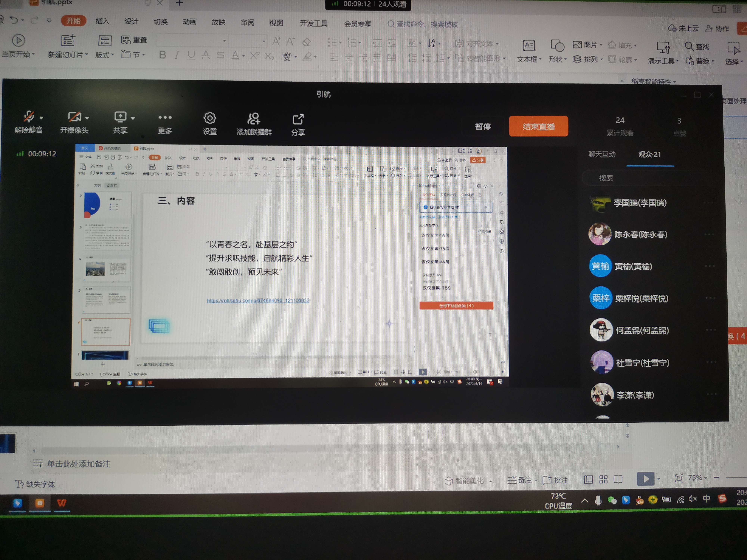
Task: Click the WPS icon in the taskbar
Action: (61, 503)
